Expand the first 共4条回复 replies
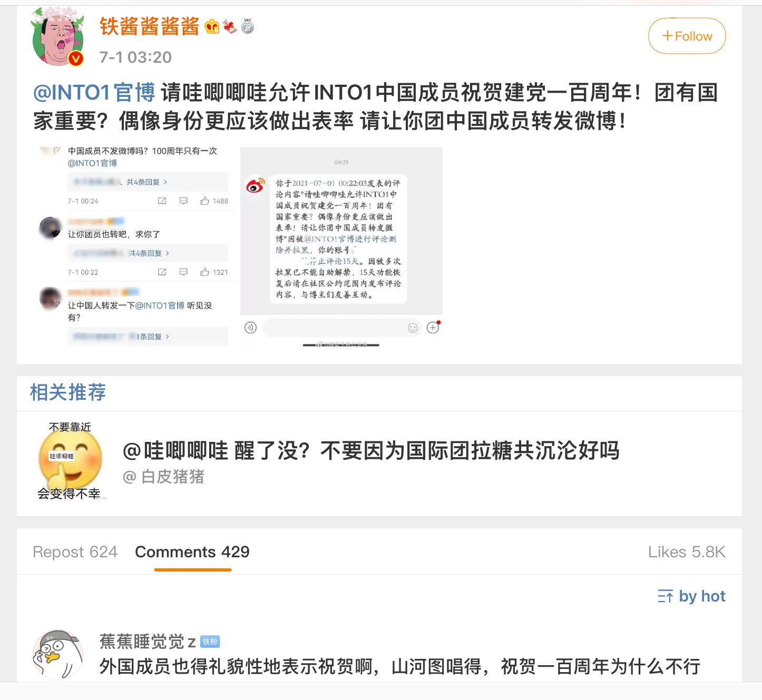Viewport: 762px width, 700px height. pyautogui.click(x=147, y=182)
